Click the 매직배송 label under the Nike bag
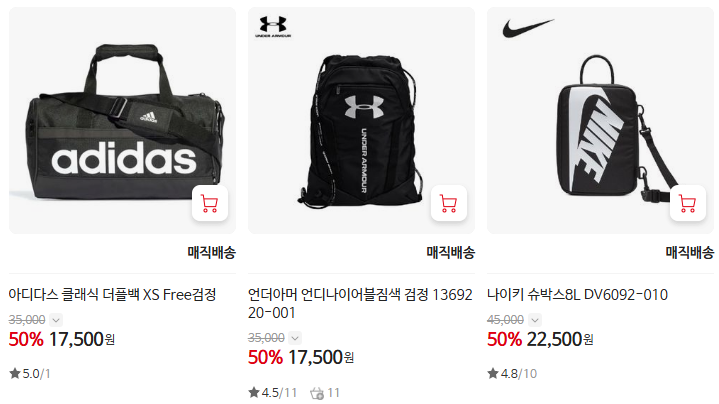719x404 pixels. tap(690, 252)
